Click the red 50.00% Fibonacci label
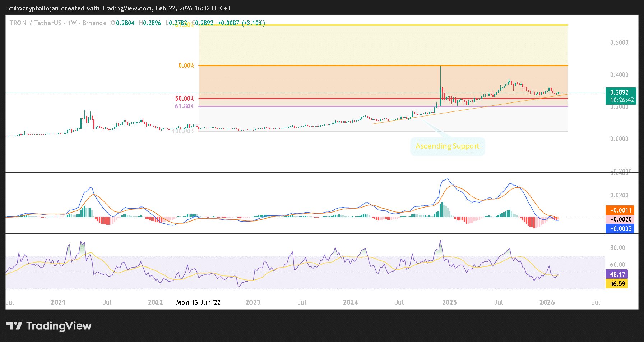 coord(184,99)
